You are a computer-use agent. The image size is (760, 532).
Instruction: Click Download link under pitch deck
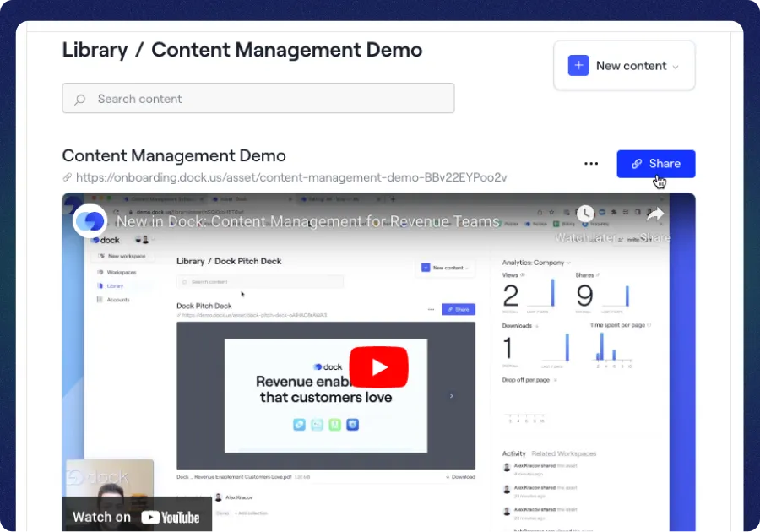[x=460, y=477]
